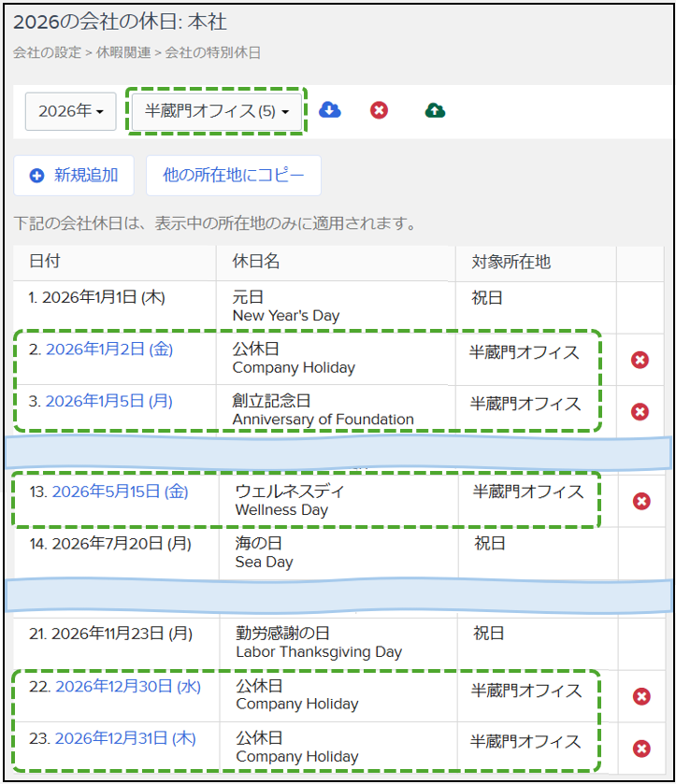Screen dimensions: 676x784
Task: Open the 2026年1月5日 (月) date link
Action: (109, 401)
